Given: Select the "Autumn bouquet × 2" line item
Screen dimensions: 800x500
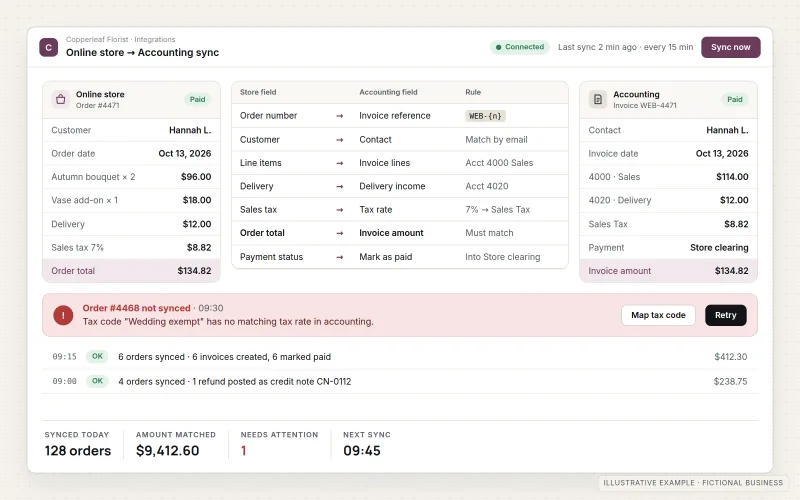Looking at the screenshot, I should click(93, 177).
